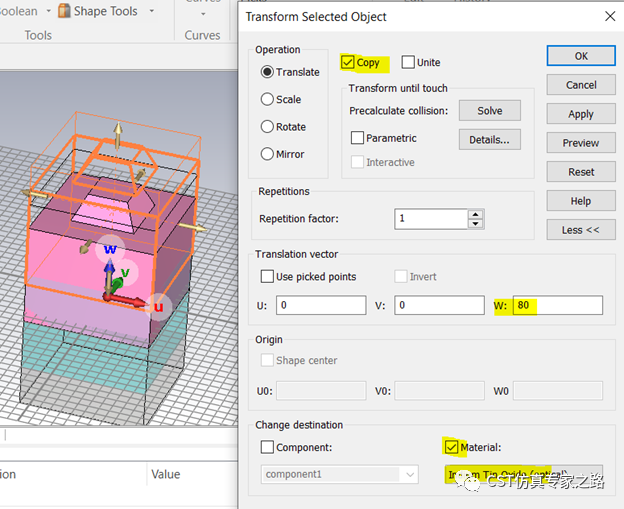Click the Preview button

click(581, 143)
